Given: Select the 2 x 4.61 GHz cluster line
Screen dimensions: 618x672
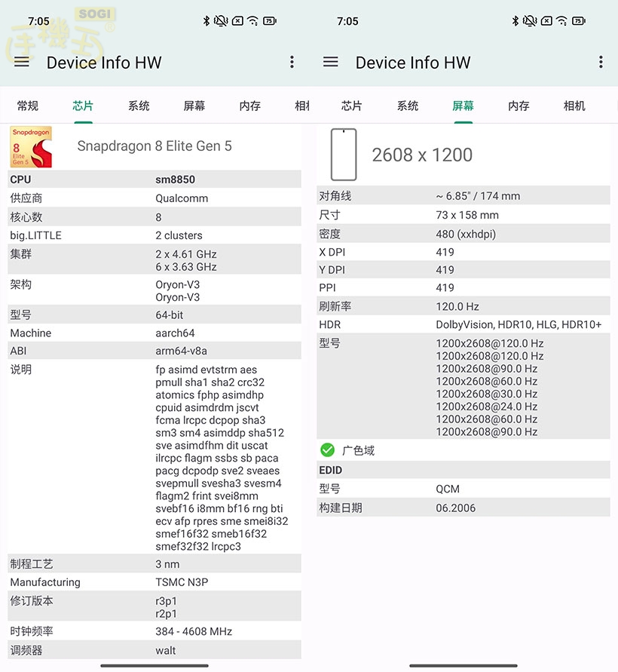Looking at the screenshot, I should pos(186,254).
